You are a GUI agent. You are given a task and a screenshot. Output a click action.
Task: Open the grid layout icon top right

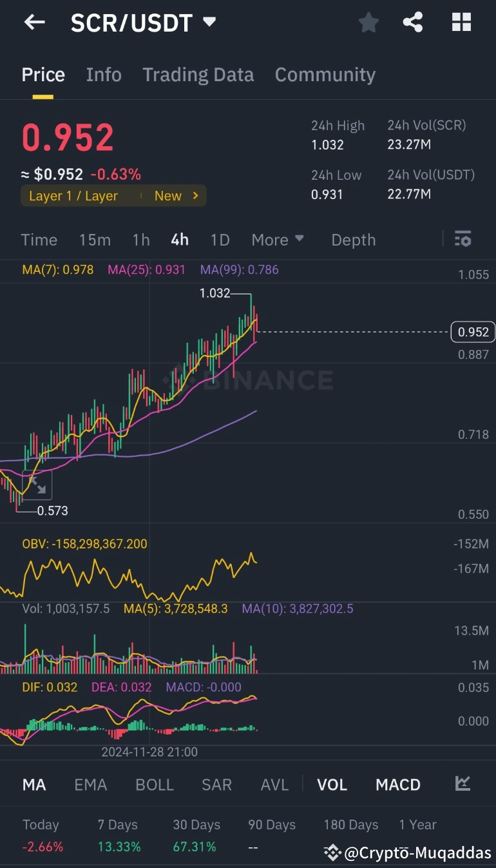(x=461, y=22)
